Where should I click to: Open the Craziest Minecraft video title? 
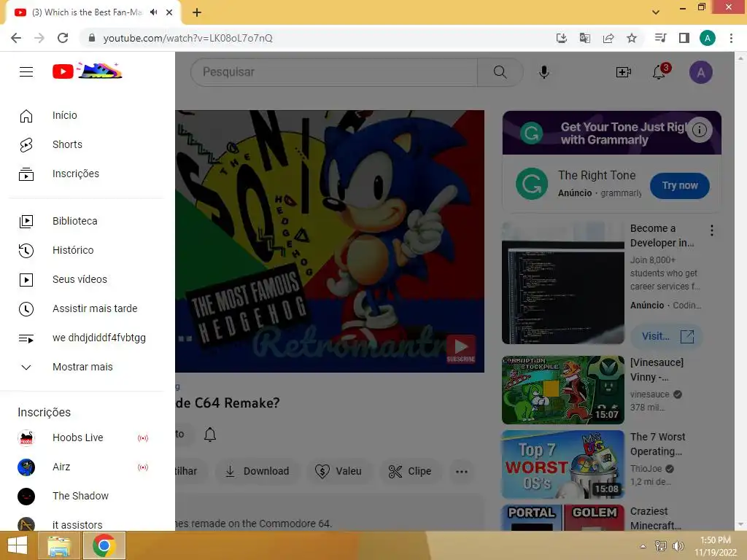pos(656,518)
